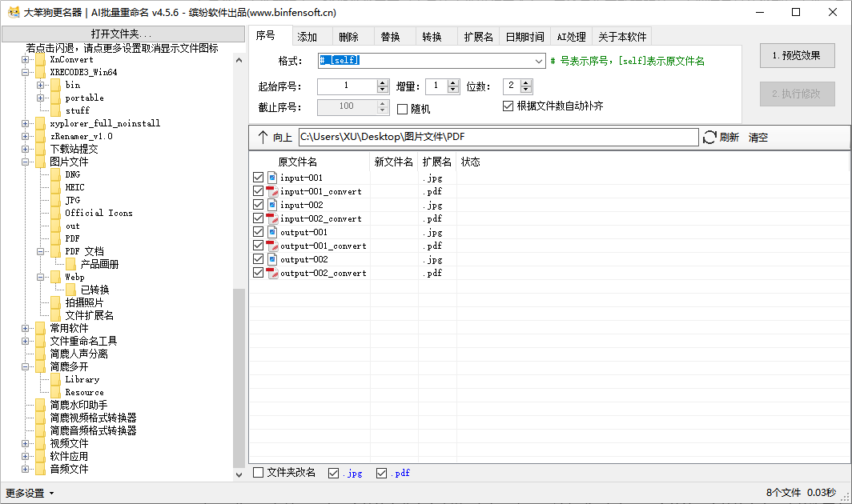
Task: Click the up arrow 向上 icon
Action: (263, 138)
